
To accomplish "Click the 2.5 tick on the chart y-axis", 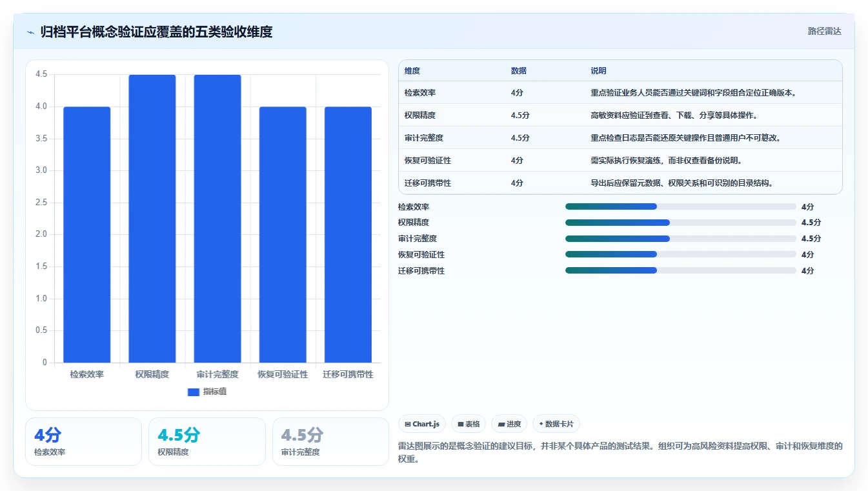I will (41, 203).
